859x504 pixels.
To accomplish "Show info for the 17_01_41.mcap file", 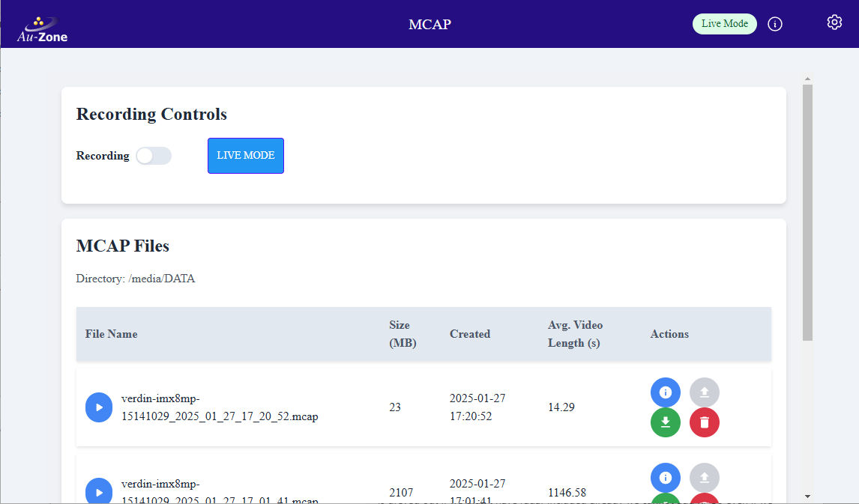I will coord(665,477).
